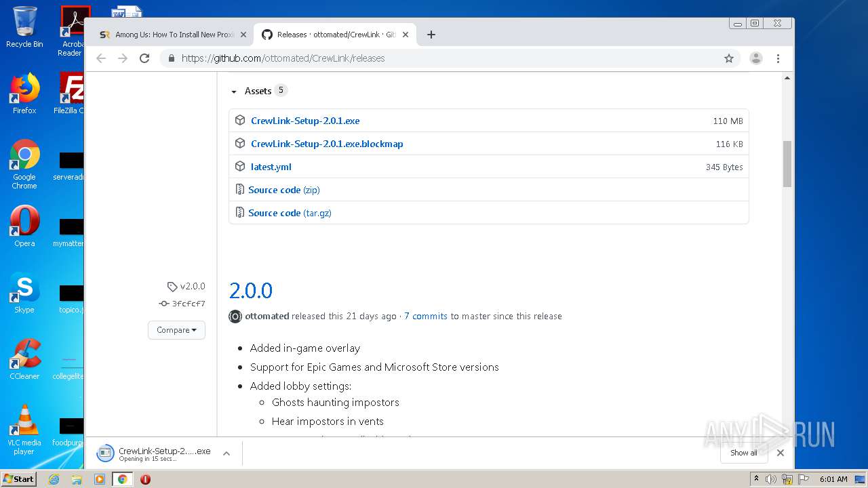Select the Opera desktop icon
The width and height of the screenshot is (868, 488).
point(24,226)
